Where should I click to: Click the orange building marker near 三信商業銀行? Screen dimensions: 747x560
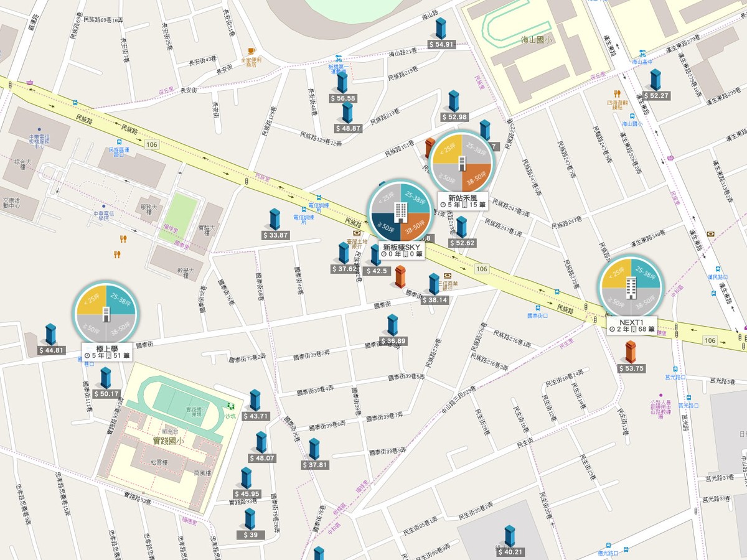400,276
